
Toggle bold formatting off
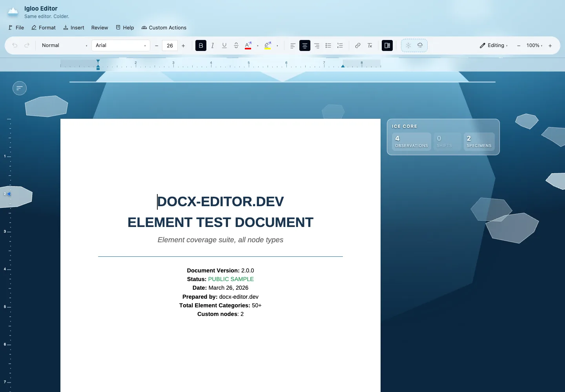(201, 45)
